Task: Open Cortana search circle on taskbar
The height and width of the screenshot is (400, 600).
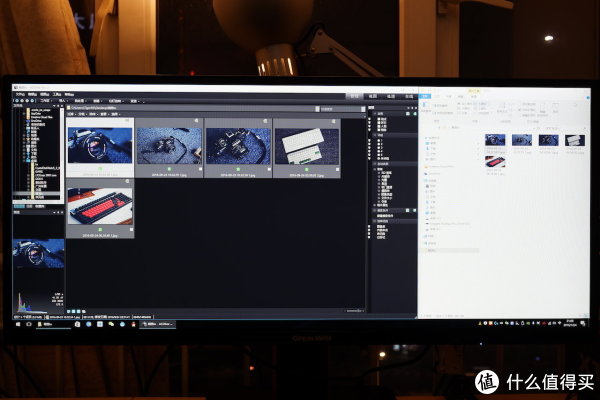Action: pos(29,324)
